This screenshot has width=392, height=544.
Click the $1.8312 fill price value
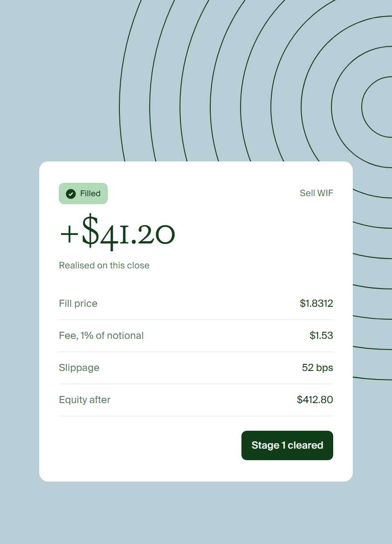316,304
